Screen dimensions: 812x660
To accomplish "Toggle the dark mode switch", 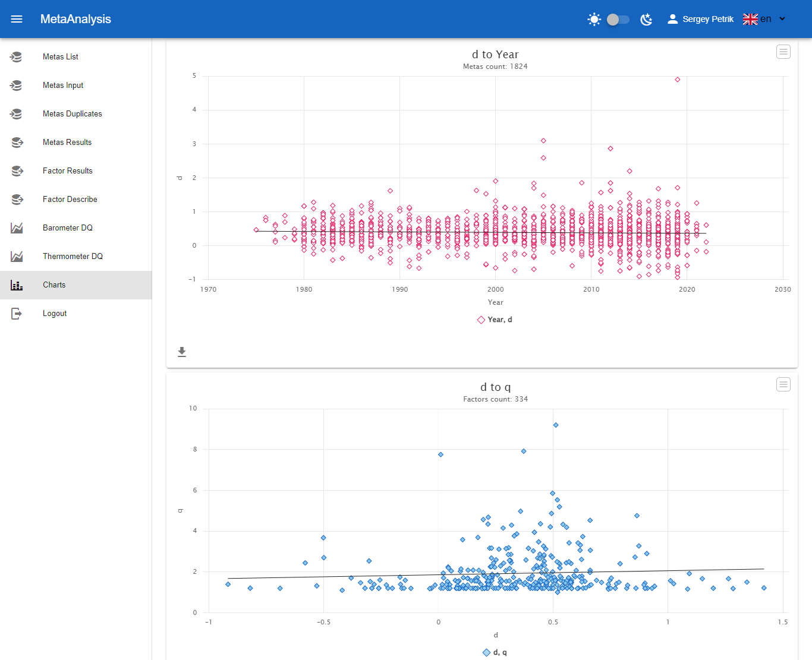I will pyautogui.click(x=618, y=20).
